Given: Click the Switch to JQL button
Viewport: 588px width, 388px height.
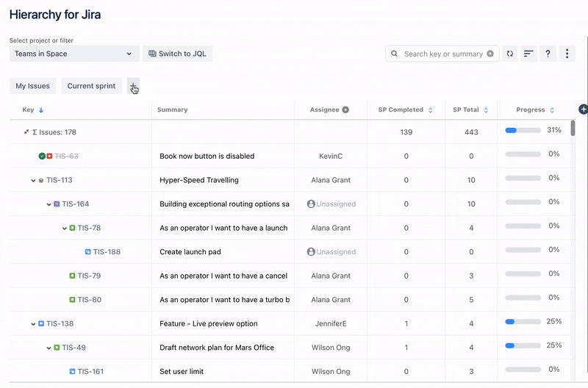Looking at the screenshot, I should pyautogui.click(x=177, y=54).
